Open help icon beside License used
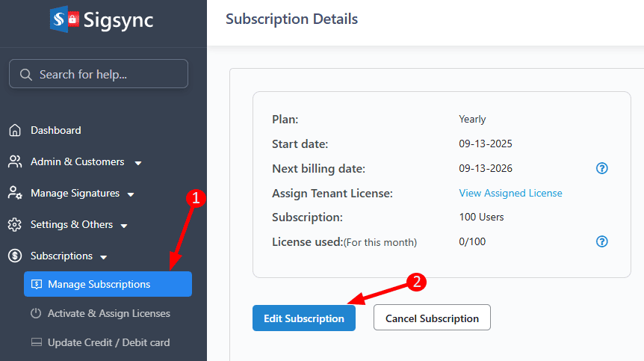The image size is (644, 361). 602,241
